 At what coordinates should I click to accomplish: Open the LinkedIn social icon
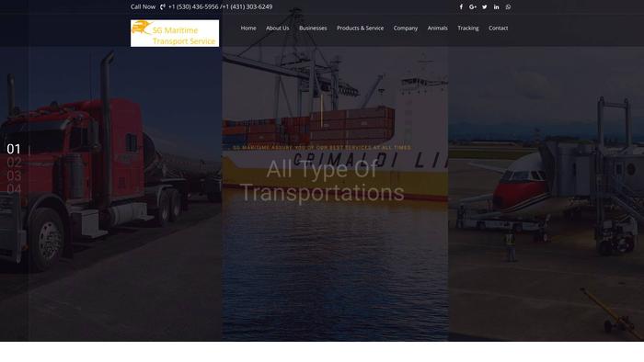tap(496, 7)
